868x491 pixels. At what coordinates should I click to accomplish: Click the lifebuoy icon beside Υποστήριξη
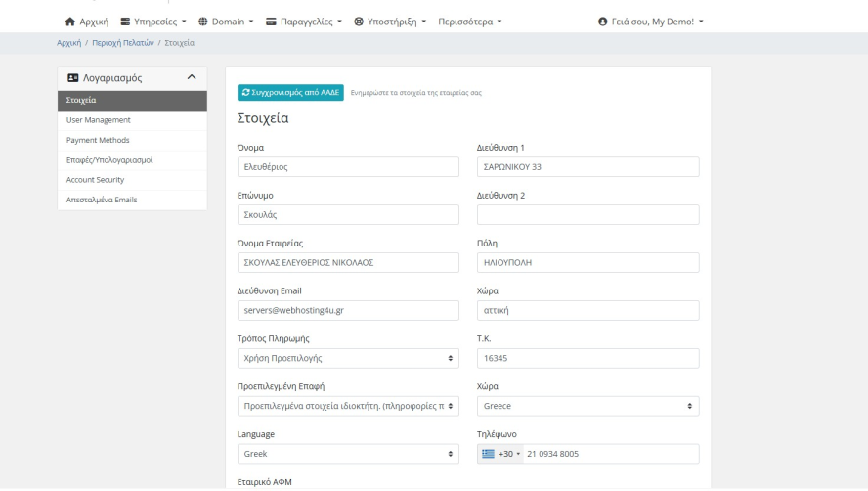click(359, 22)
